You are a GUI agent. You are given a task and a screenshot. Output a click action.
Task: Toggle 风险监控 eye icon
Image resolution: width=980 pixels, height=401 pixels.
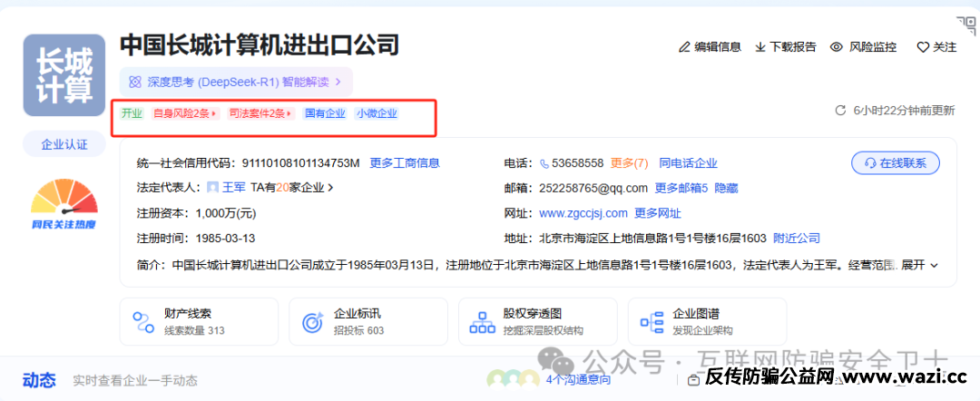(x=837, y=47)
